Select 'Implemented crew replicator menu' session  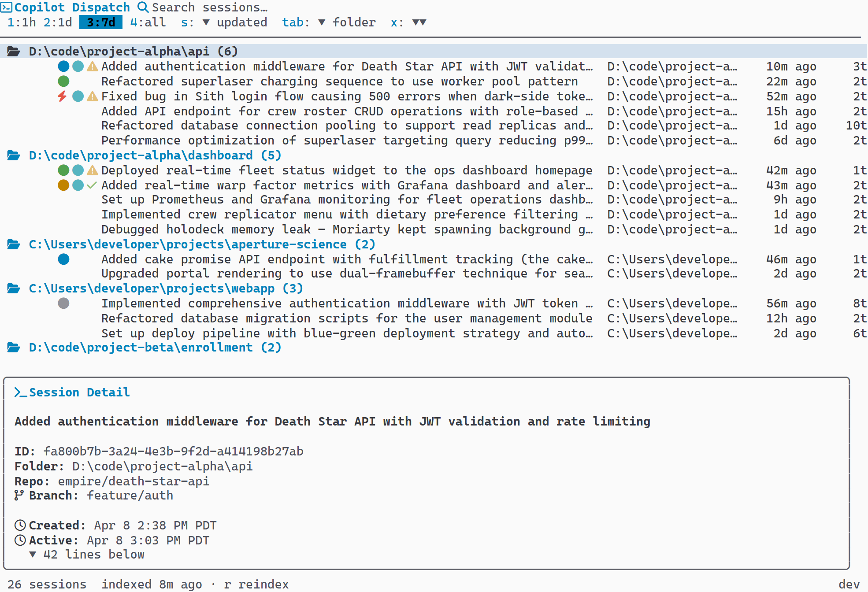434,215
